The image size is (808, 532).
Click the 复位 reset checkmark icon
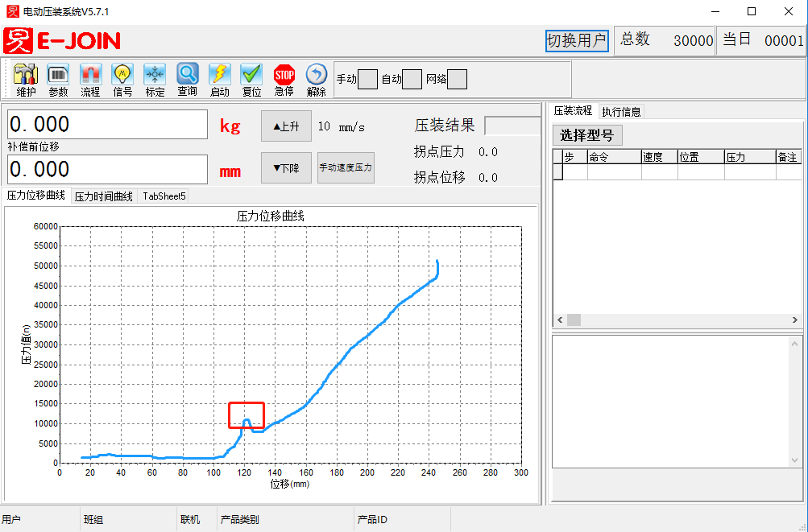[x=251, y=79]
